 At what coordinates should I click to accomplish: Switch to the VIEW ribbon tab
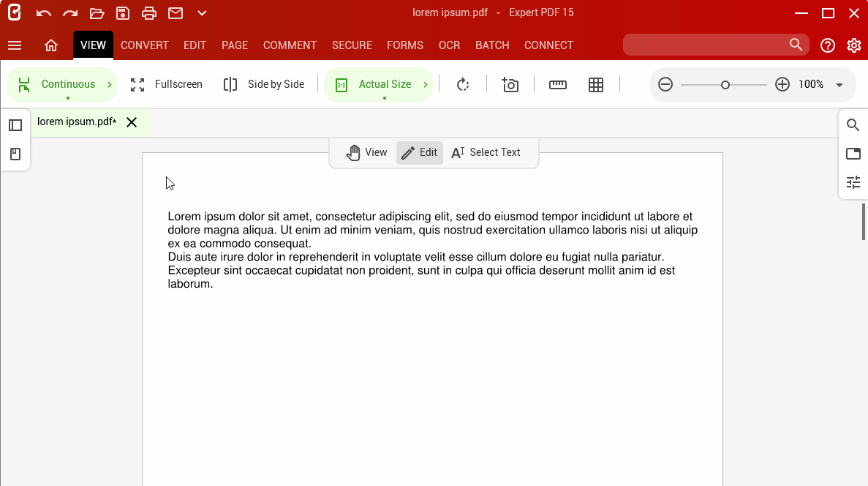(x=93, y=45)
